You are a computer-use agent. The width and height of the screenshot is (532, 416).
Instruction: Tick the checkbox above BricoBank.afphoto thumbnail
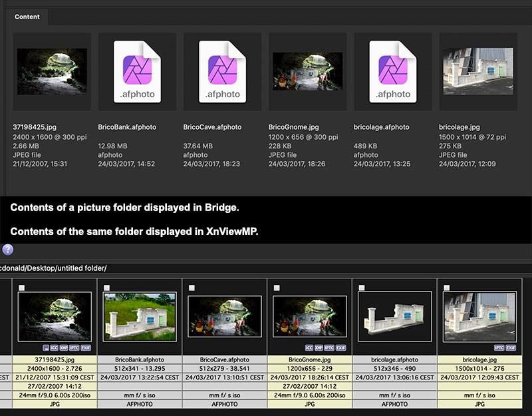[106, 288]
